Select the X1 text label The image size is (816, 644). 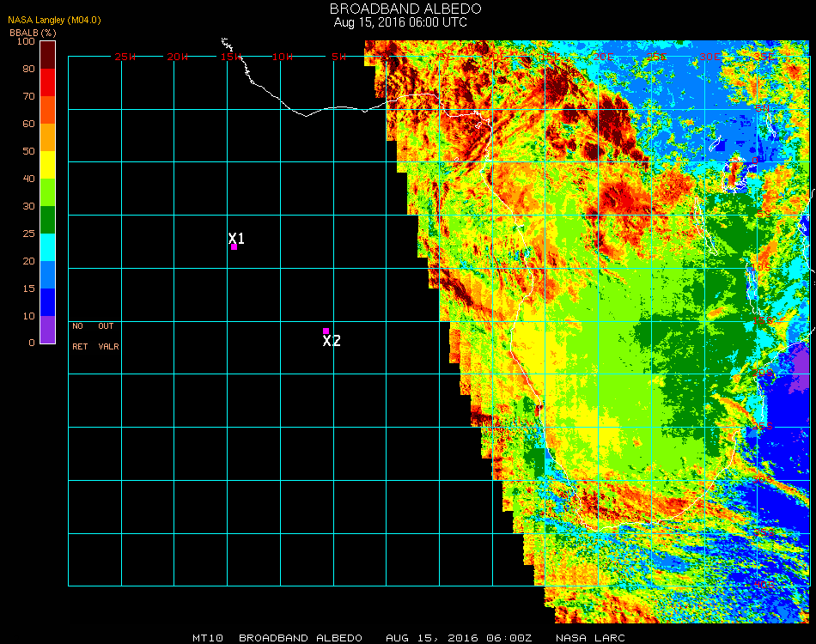pos(237,238)
